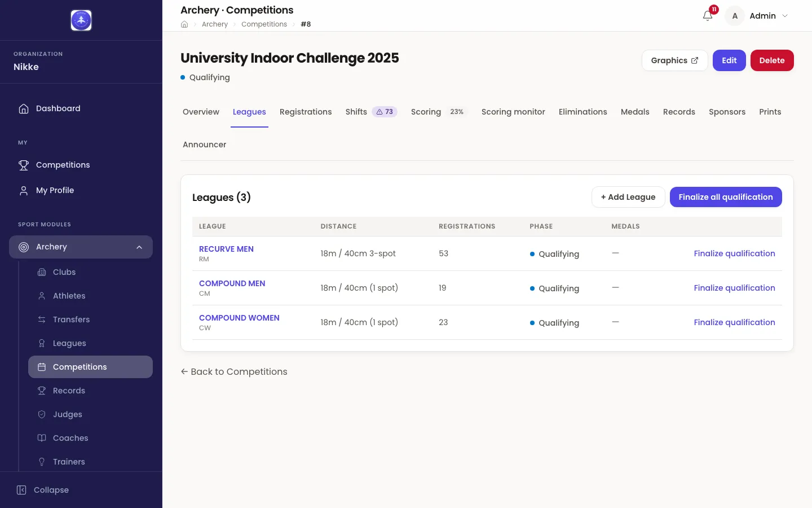The width and height of the screenshot is (812, 508).
Task: Click the Trainers lightbulb icon
Action: click(x=42, y=462)
